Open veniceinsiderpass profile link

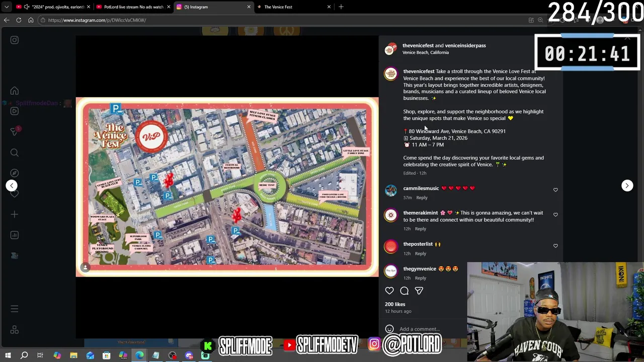tap(465, 45)
